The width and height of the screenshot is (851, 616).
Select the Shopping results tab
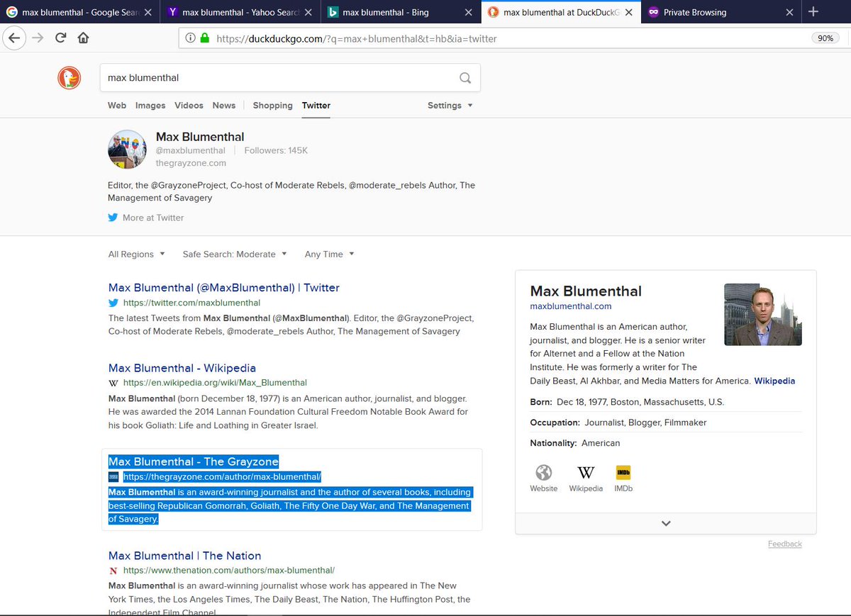click(x=272, y=106)
